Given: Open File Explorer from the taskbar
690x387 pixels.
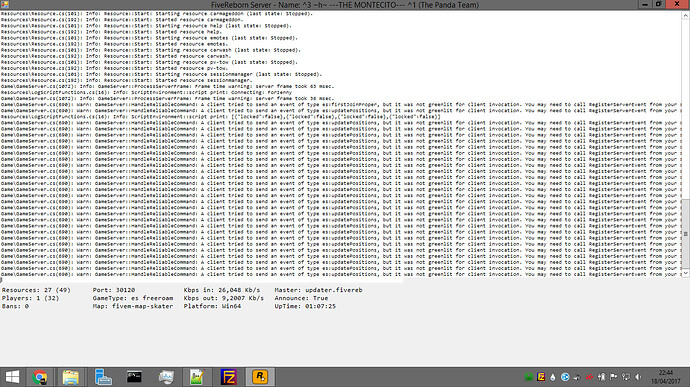Looking at the screenshot, I should (70, 377).
